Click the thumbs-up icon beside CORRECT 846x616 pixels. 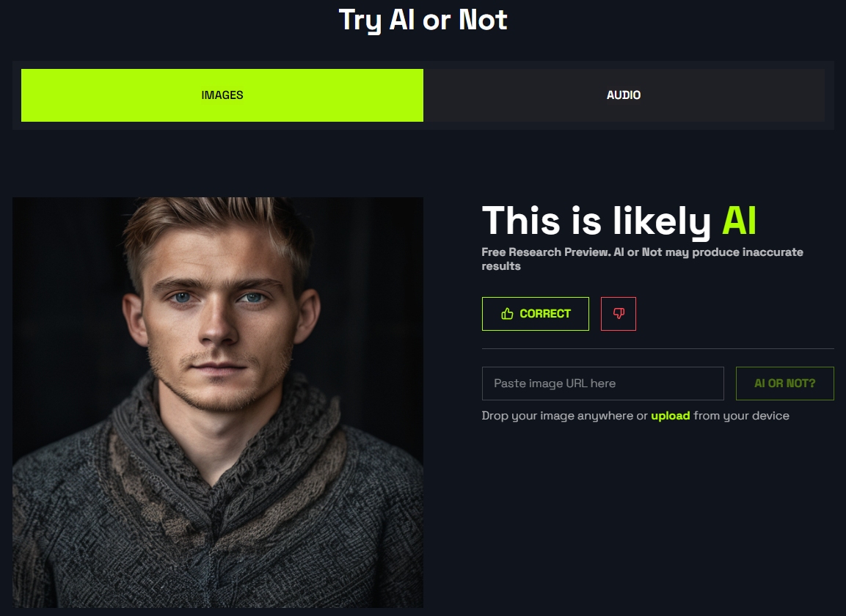click(x=507, y=313)
